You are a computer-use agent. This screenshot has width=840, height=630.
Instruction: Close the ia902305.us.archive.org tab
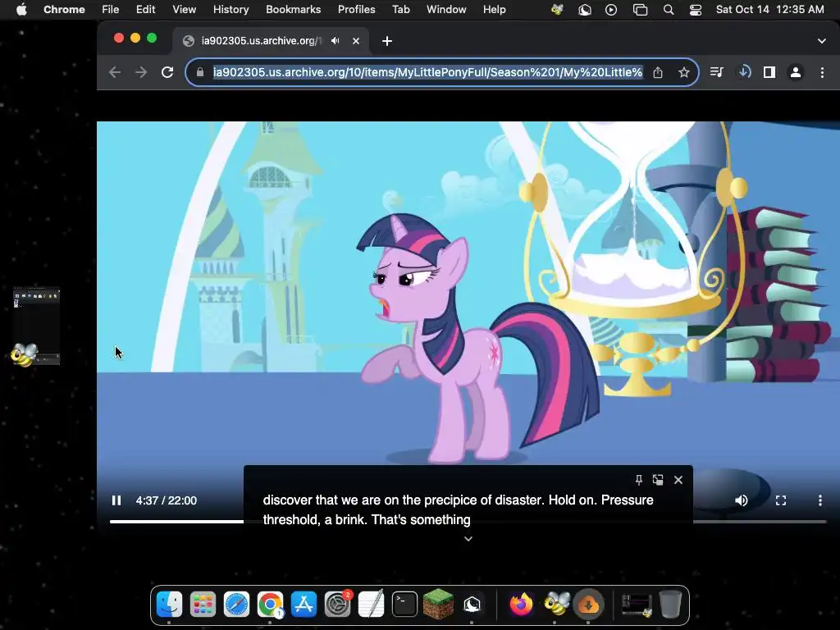coord(356,41)
